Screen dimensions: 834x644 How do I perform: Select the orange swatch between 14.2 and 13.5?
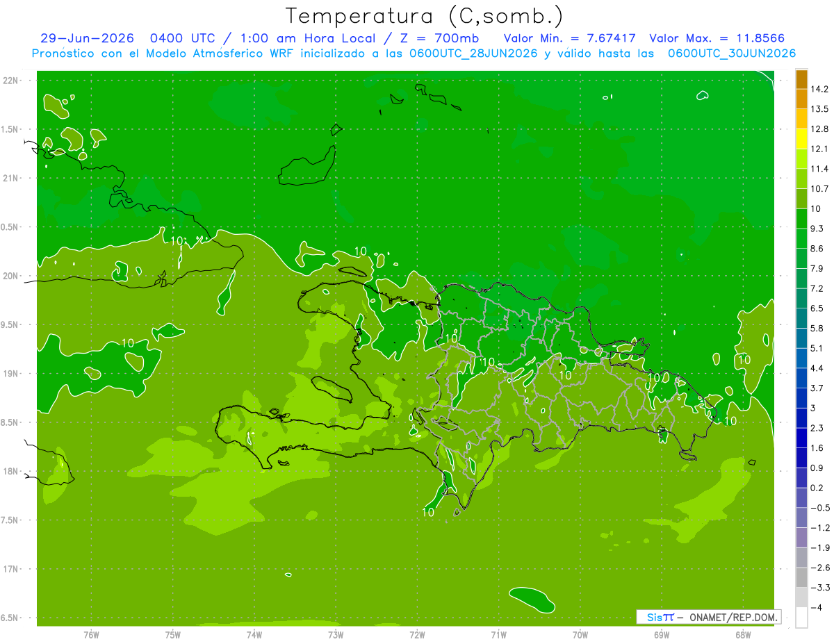801,99
